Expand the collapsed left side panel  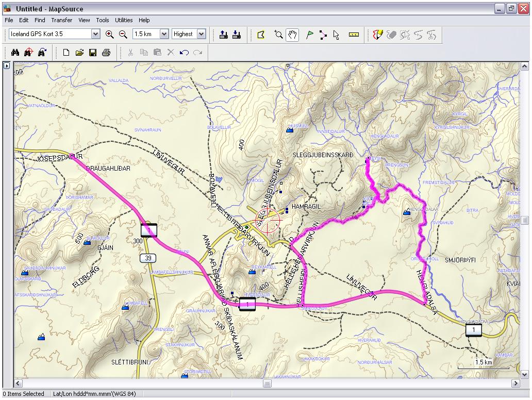[x=7, y=66]
